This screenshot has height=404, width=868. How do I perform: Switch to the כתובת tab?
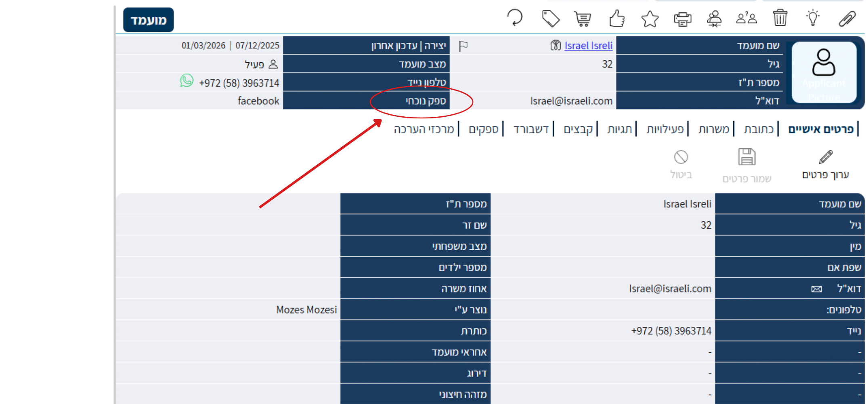coord(759,129)
